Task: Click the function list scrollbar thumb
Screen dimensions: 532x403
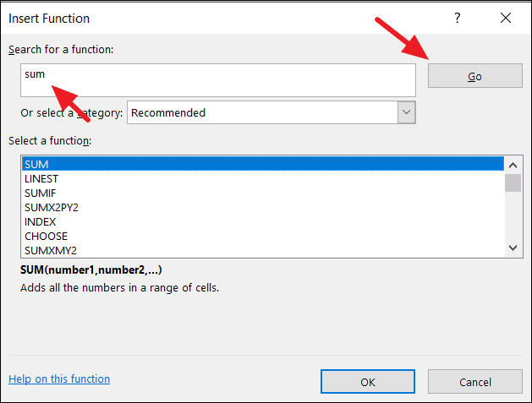Action: point(513,183)
